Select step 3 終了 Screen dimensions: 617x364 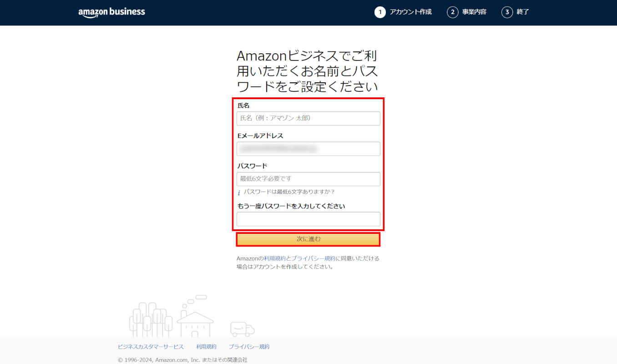[x=515, y=12]
